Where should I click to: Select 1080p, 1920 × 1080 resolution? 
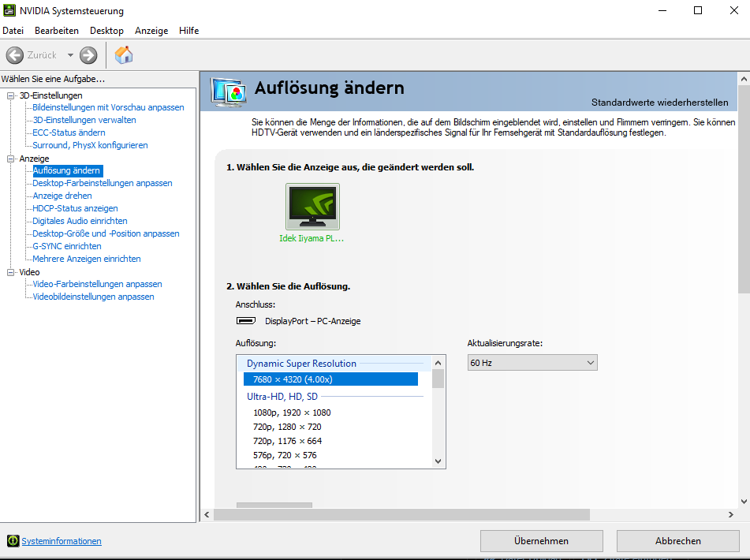(x=292, y=413)
